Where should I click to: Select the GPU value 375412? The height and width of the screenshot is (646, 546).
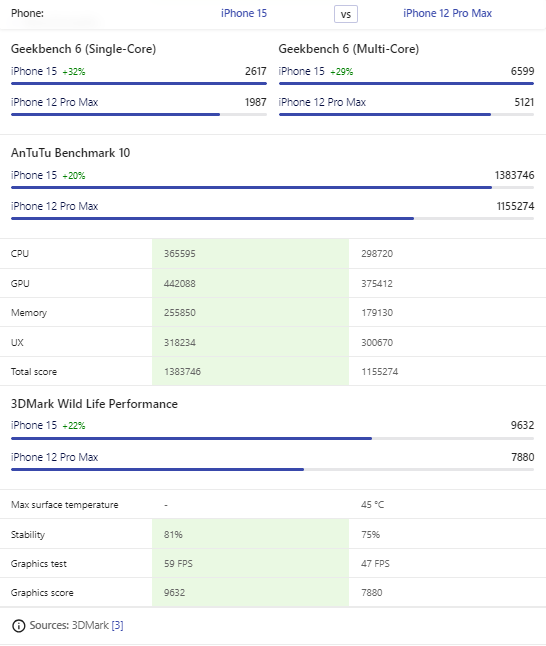377,283
